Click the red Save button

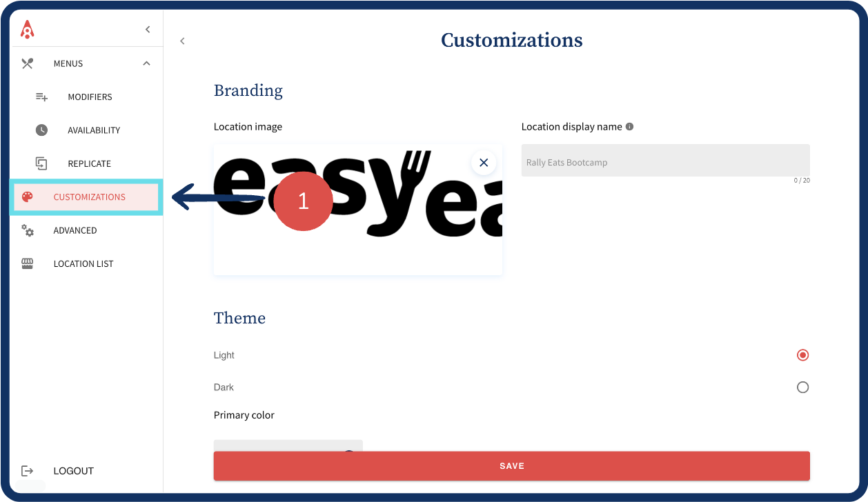tap(511, 466)
